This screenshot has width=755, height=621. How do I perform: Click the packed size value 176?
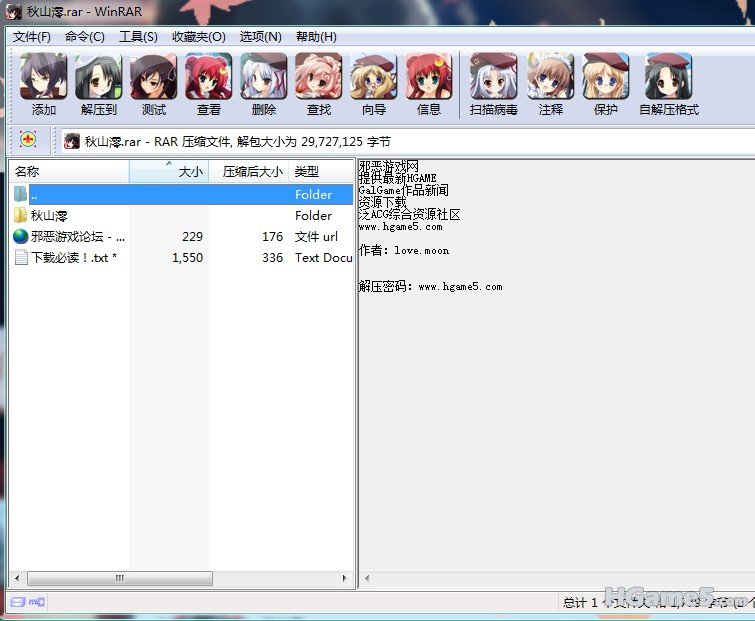tap(273, 237)
